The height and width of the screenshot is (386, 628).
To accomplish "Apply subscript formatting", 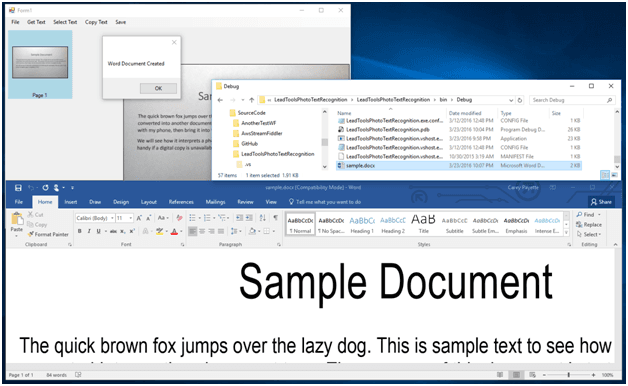I will 123,231.
